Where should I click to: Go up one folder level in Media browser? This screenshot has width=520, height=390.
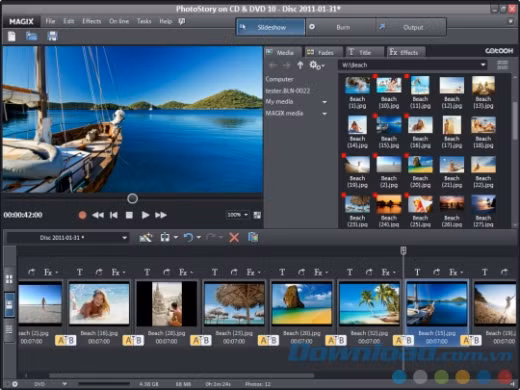point(300,65)
